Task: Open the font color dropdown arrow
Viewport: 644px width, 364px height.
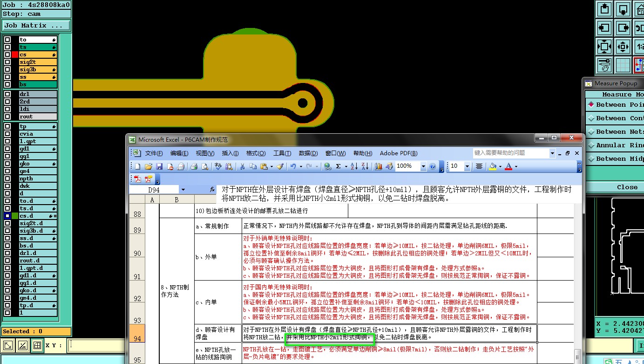Action: [516, 166]
